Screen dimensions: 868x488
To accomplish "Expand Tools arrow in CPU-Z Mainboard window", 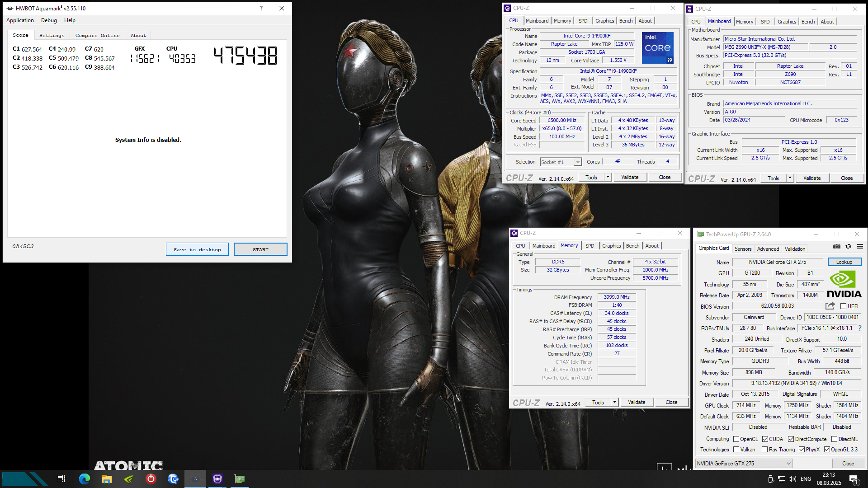I will pyautogui.click(x=790, y=178).
